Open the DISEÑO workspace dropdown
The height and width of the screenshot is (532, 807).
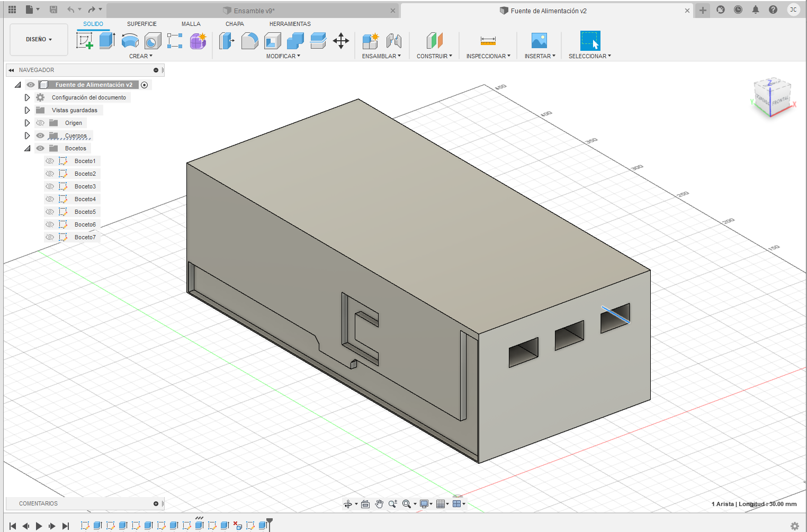[x=39, y=39]
